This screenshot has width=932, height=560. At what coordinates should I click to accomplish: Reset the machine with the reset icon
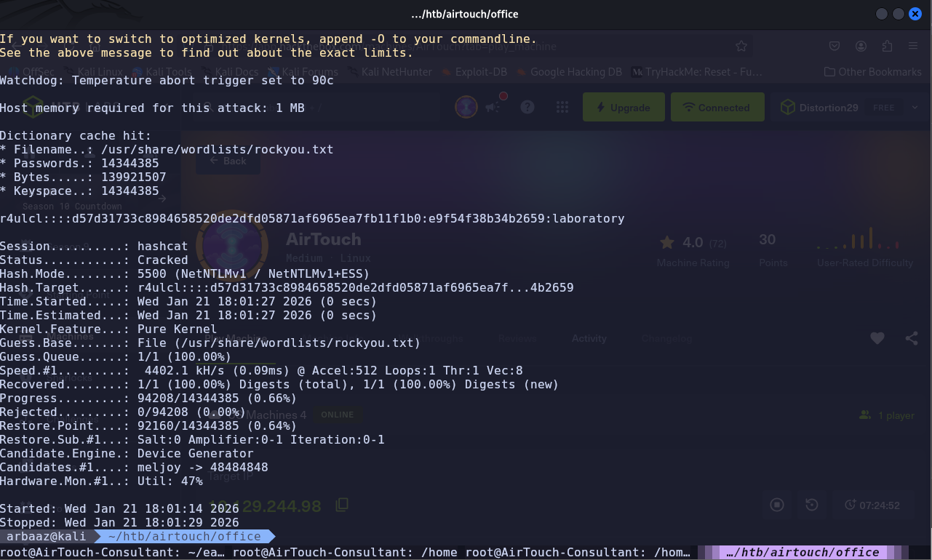(812, 505)
